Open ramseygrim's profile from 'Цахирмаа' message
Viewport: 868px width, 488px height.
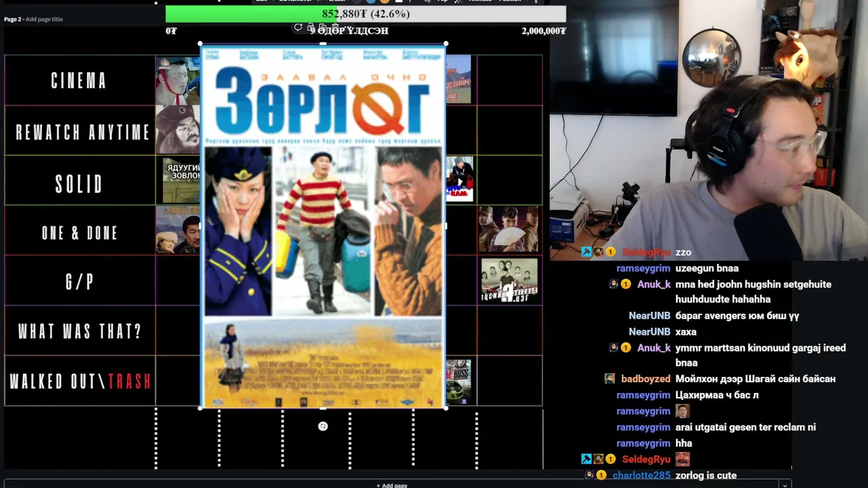tap(643, 395)
